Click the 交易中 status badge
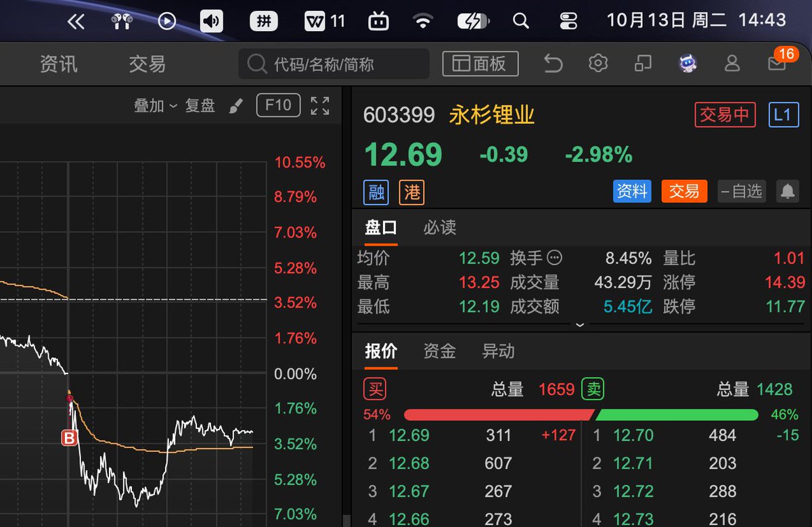The width and height of the screenshot is (812, 527). tap(725, 115)
